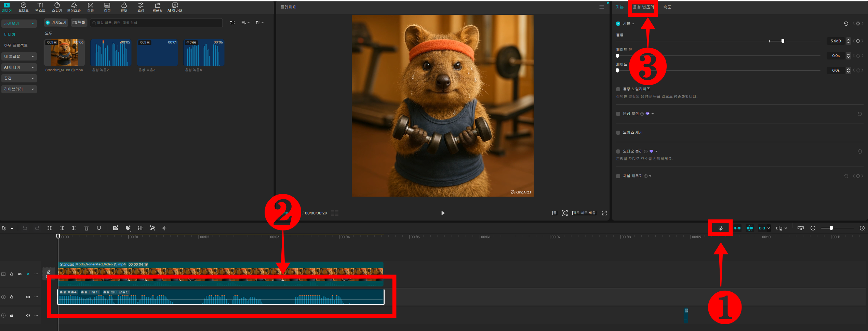Click the delete trash icon in timeline toolbar
This screenshot has height=331, width=868.
(86, 228)
